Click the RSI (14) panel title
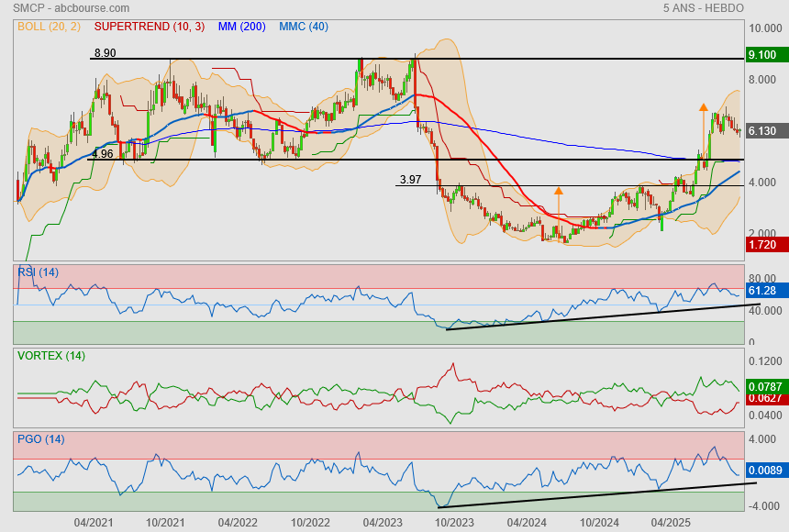The height and width of the screenshot is (532, 789). tap(39, 272)
